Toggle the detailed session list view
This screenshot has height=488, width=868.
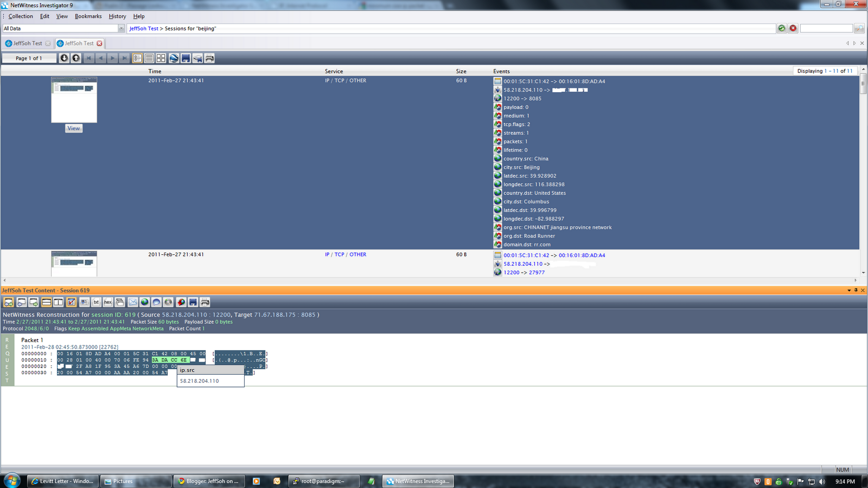137,58
